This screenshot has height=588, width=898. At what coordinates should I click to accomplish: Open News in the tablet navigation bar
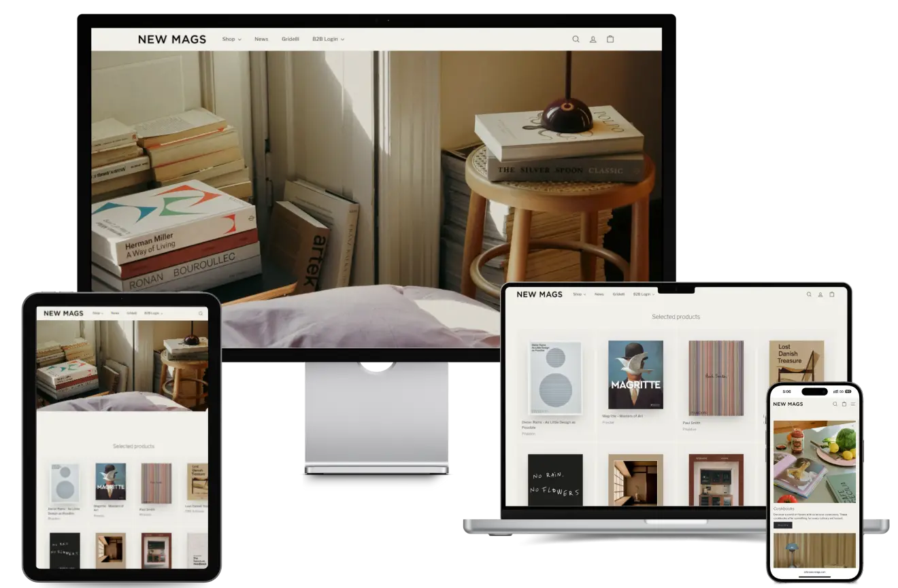[x=115, y=313]
